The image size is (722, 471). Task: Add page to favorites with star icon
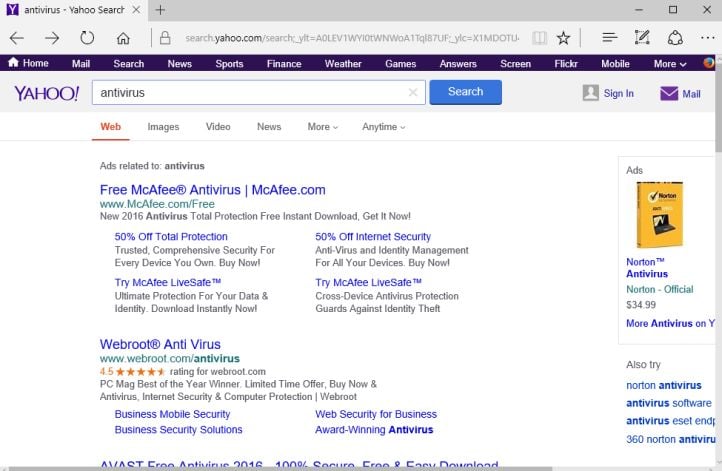click(563, 38)
